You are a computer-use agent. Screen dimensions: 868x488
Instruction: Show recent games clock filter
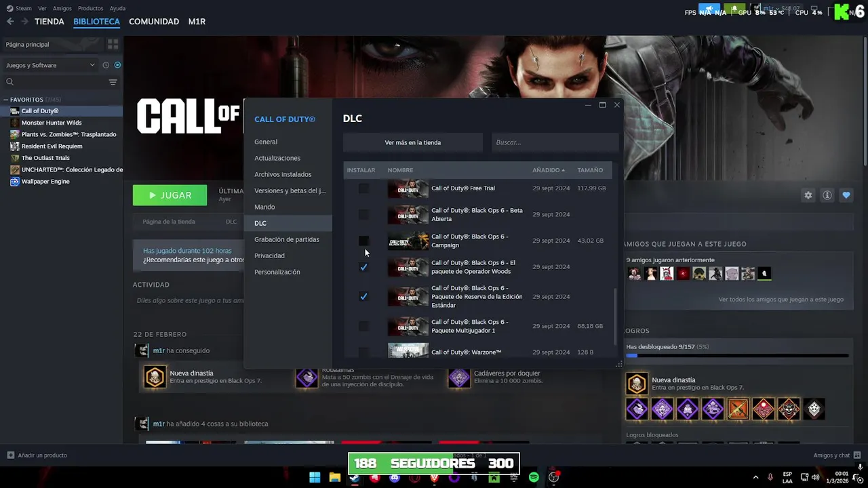(x=106, y=65)
